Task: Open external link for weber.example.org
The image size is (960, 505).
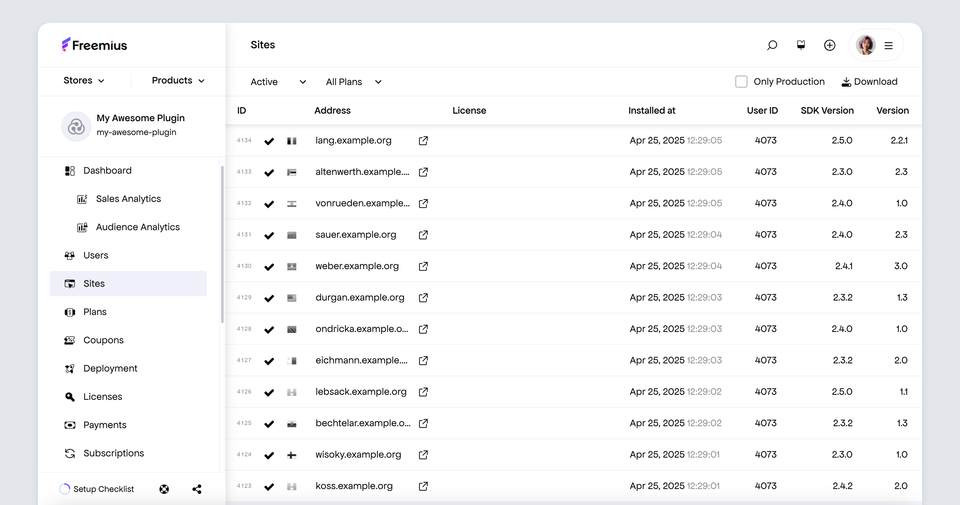Action: [x=423, y=267]
